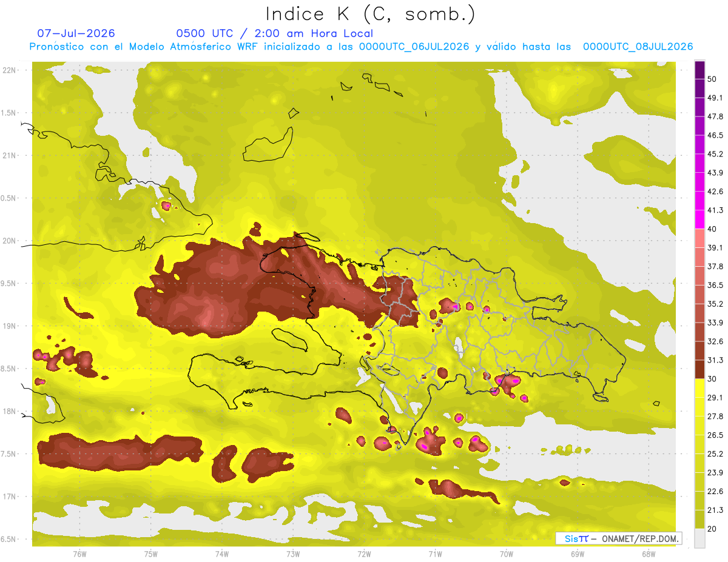Pick the bright yellow swatch between 29.1 and 30
This screenshot has width=728, height=562.
pyautogui.click(x=699, y=388)
